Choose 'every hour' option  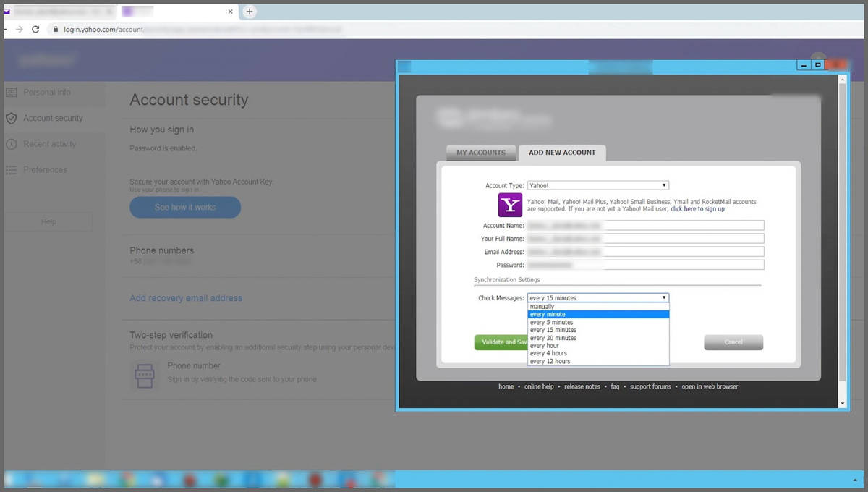598,346
